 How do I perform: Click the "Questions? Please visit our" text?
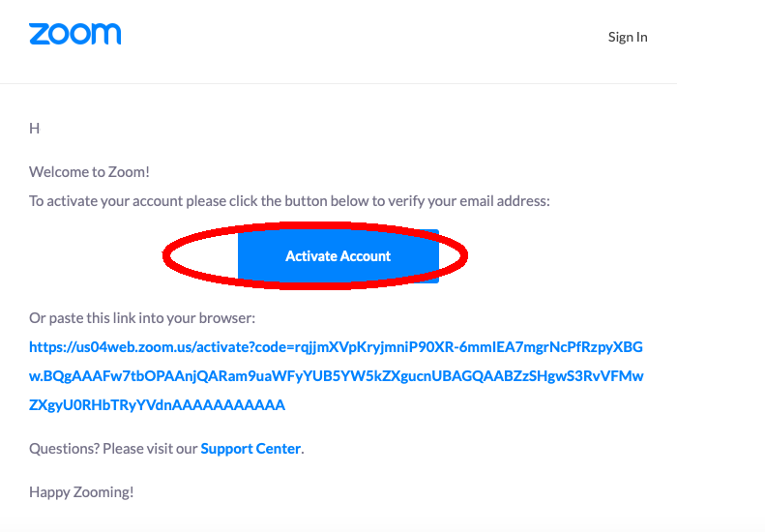point(113,449)
